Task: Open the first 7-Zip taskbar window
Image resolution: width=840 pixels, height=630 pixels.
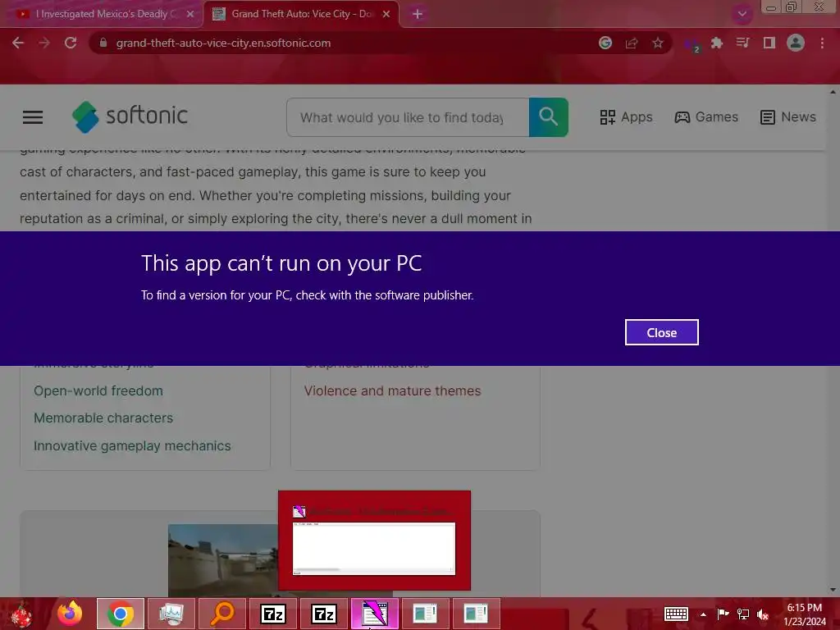Action: click(272, 614)
